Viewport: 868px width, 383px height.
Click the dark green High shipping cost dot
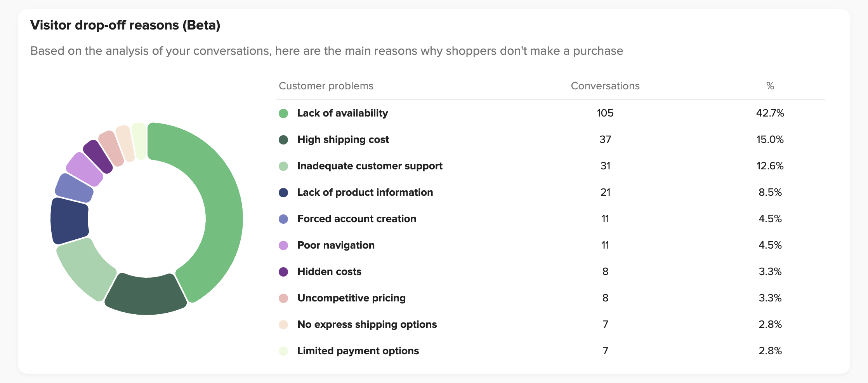point(283,140)
